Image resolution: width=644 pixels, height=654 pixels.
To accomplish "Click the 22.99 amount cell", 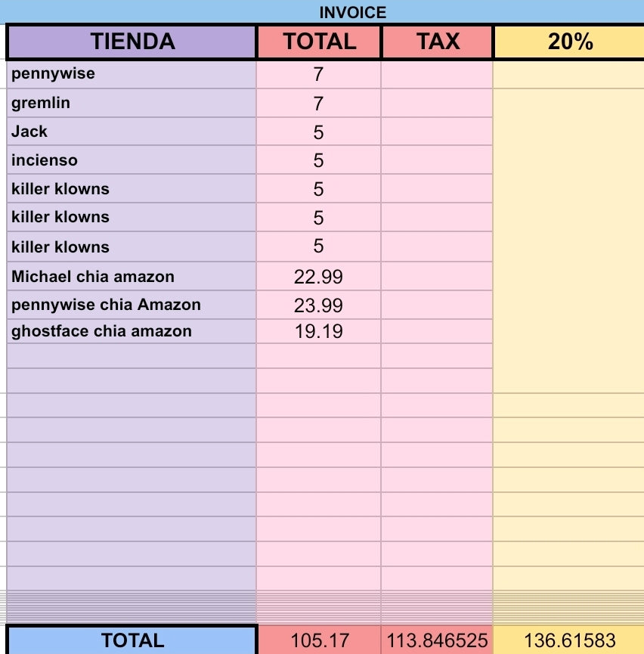I will 319,277.
